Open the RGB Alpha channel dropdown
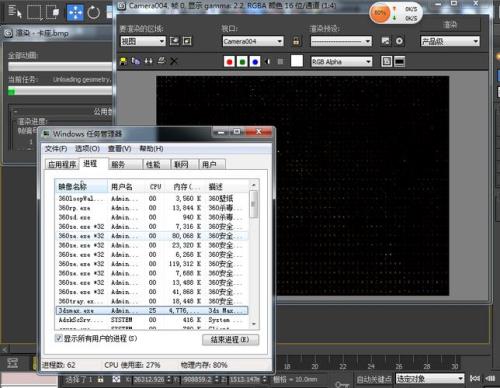 coord(342,62)
